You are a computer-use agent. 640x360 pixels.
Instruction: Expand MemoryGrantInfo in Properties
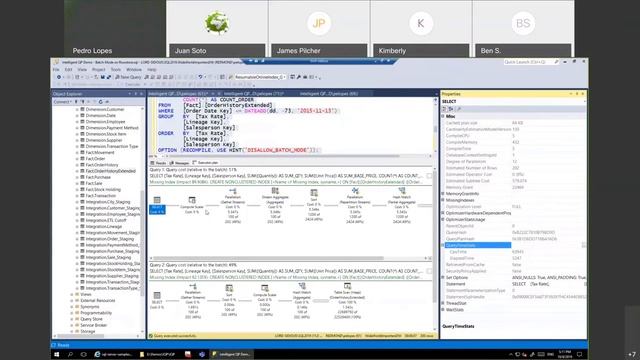(x=443, y=194)
